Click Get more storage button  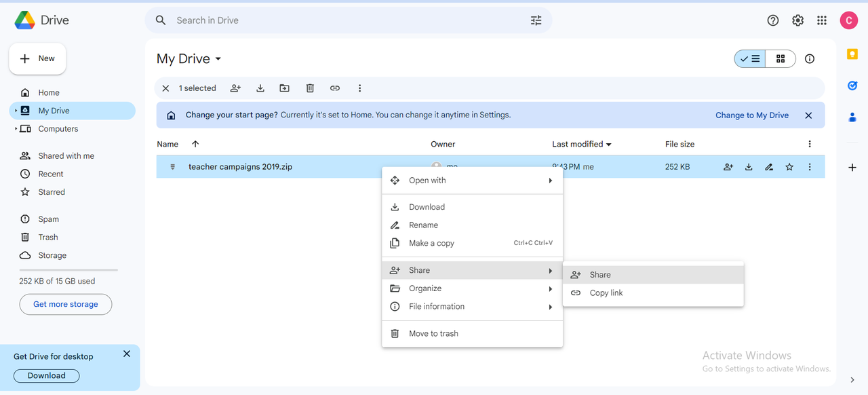pyautogui.click(x=66, y=304)
